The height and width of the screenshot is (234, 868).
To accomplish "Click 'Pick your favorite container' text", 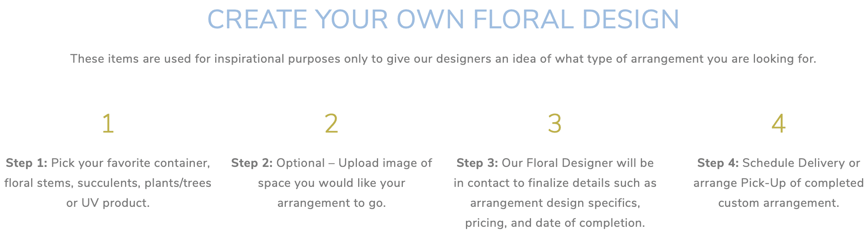I will 130,163.
